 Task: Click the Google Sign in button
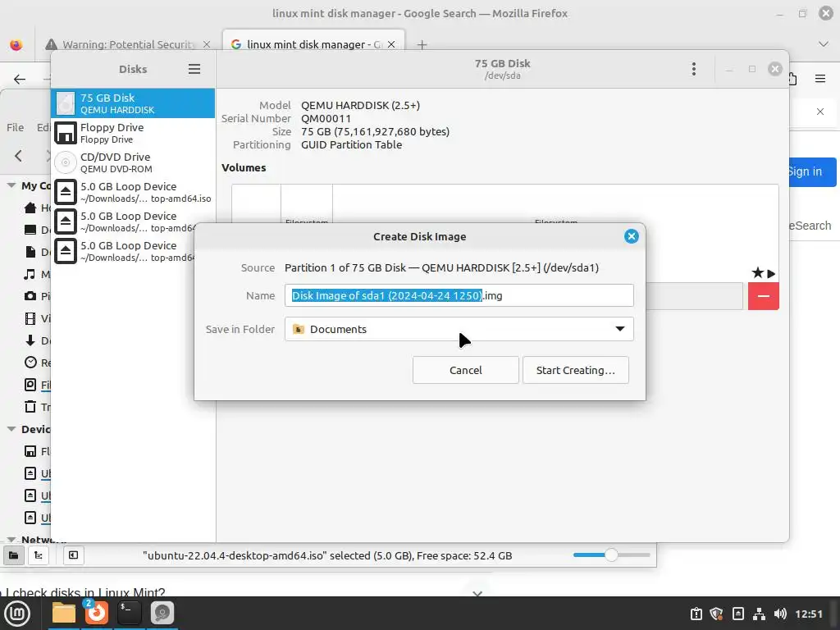pos(813,172)
